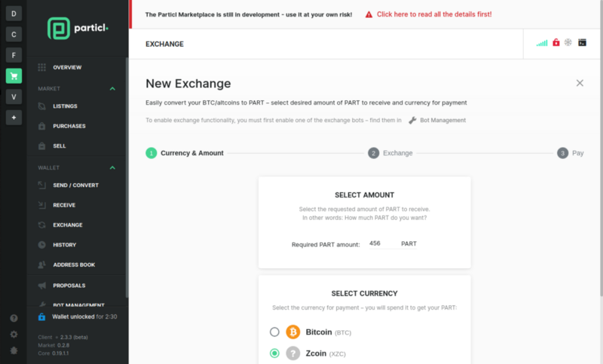
Task: Click the Required PART amount input field
Action: 383,243
